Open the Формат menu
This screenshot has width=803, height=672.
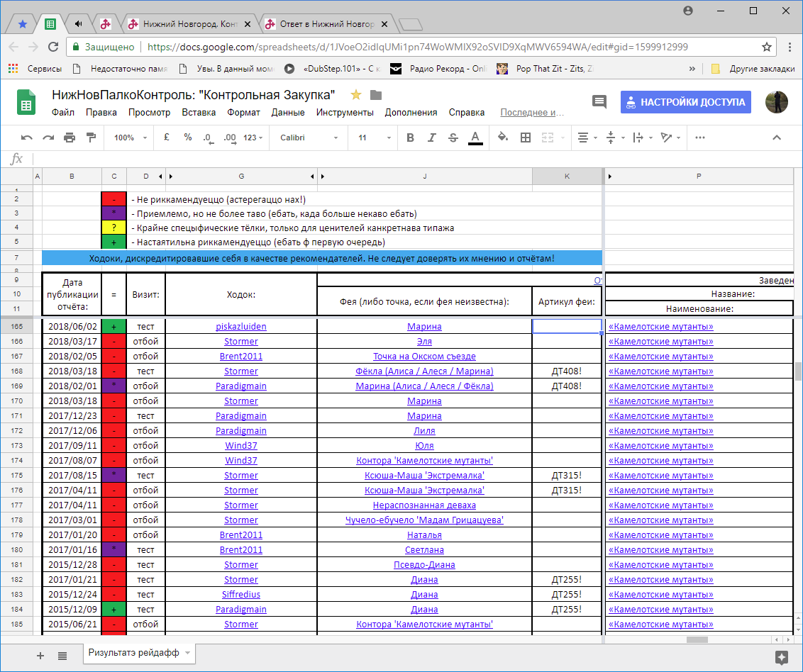coord(243,112)
